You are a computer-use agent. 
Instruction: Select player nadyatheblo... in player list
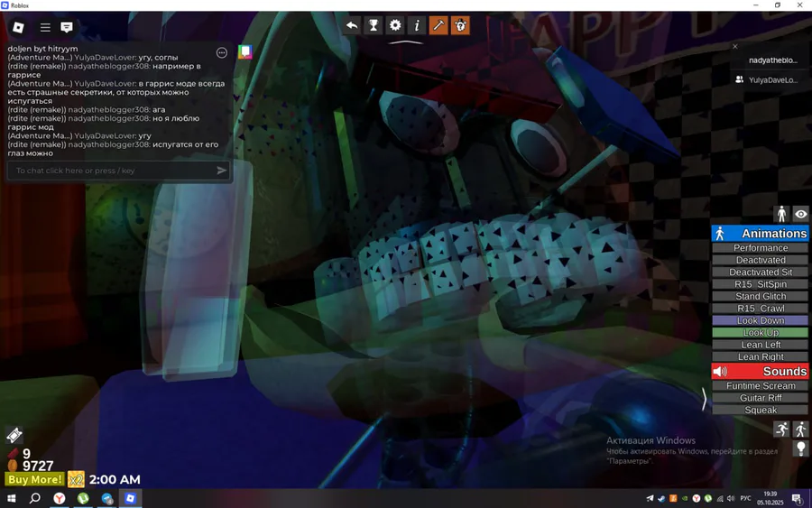772,60
